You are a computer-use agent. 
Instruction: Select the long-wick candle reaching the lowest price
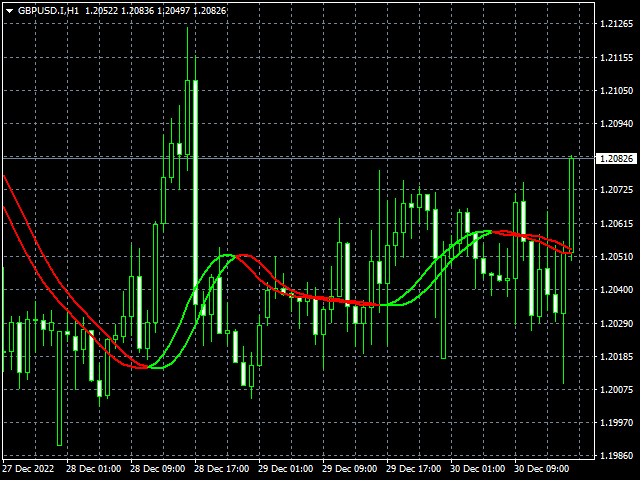pyautogui.click(x=60, y=388)
